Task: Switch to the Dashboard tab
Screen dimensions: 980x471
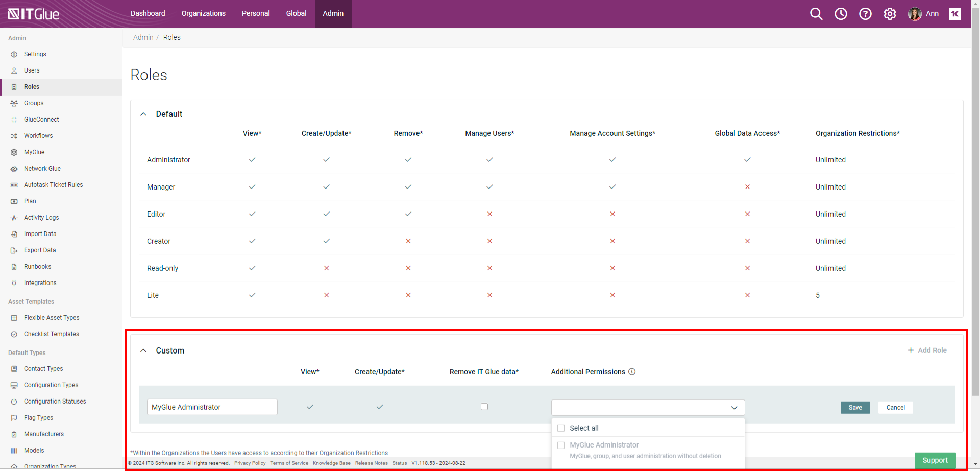Action: point(148,14)
